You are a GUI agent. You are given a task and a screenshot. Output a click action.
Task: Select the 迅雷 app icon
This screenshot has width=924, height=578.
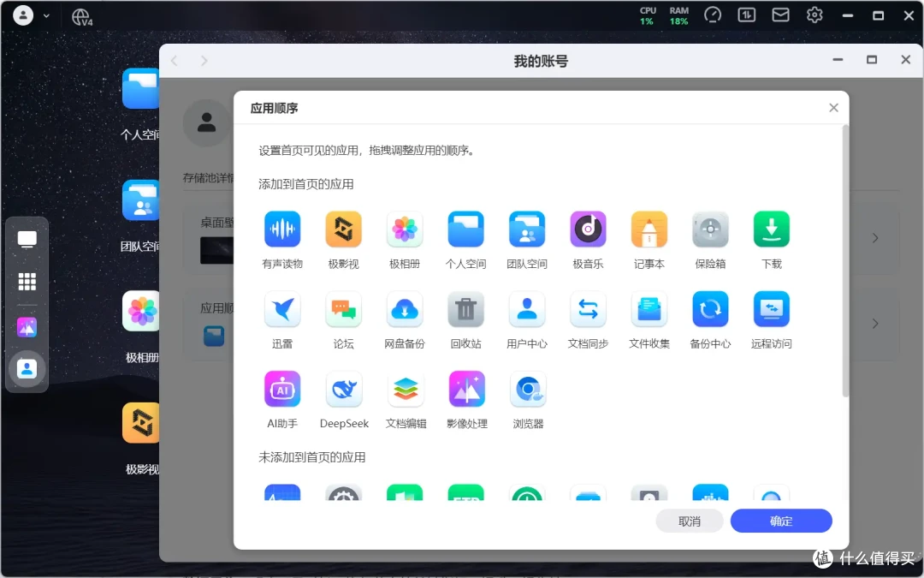pos(282,309)
